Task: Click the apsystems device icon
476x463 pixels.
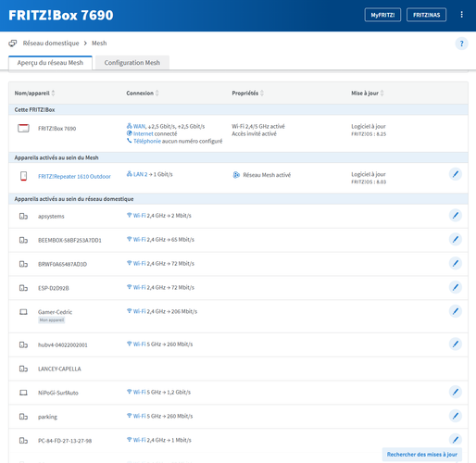Action: 23,216
